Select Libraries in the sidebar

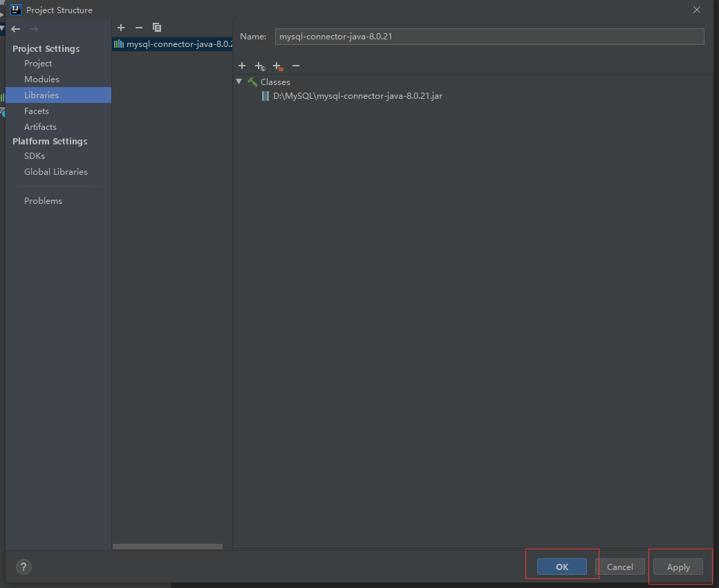pos(58,95)
